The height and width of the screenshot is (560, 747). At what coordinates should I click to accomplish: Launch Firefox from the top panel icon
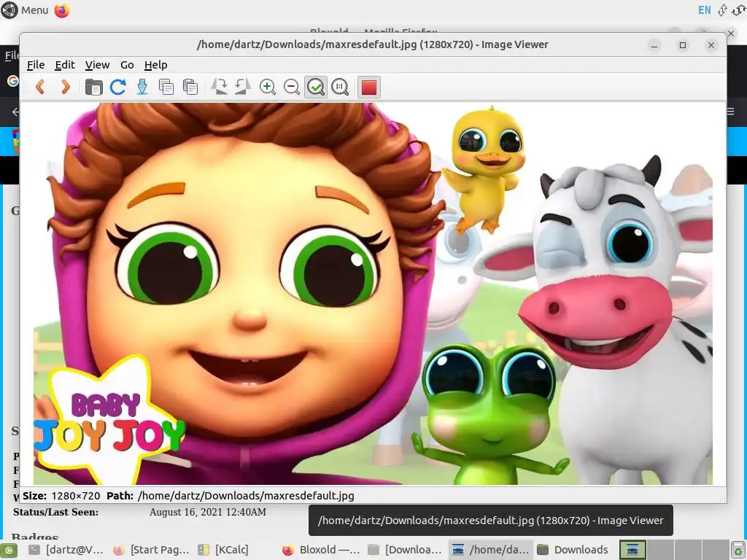tap(61, 10)
